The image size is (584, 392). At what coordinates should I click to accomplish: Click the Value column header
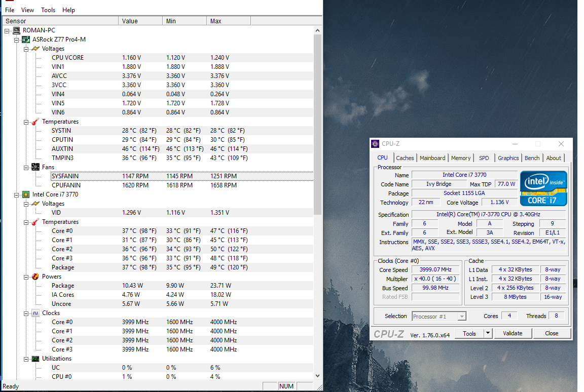point(140,21)
